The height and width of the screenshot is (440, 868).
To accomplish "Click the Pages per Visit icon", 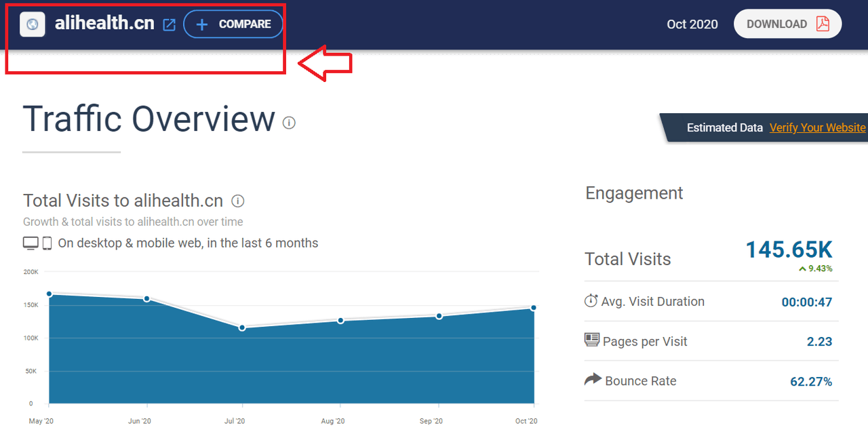I will point(592,340).
